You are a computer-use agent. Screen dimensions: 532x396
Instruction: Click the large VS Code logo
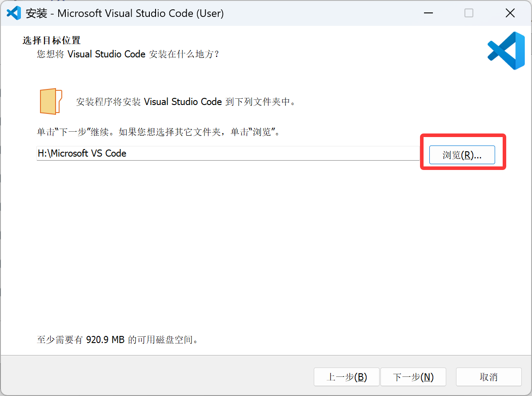pos(506,51)
